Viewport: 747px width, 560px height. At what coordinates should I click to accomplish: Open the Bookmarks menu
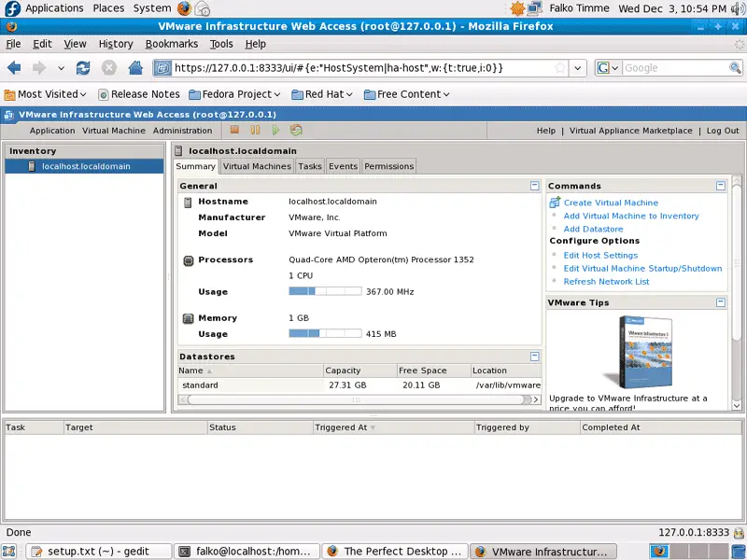(x=172, y=44)
